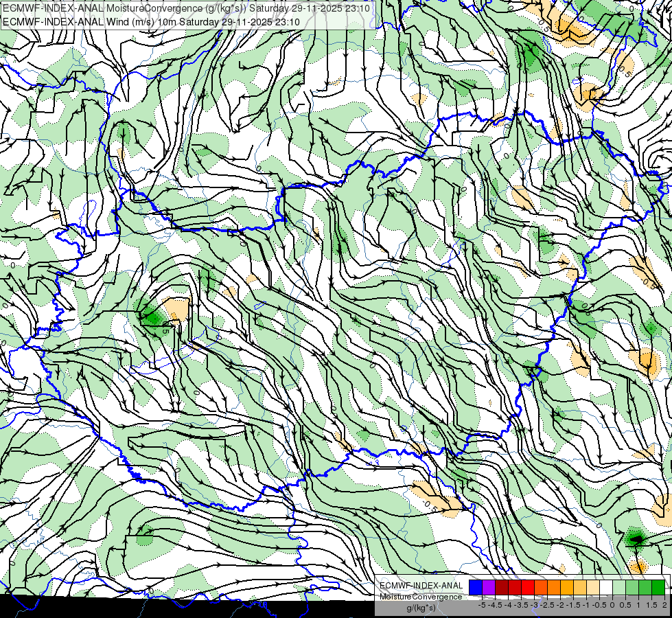Select the orange-red swatch between -3 and -2.5
The width and height of the screenshot is (672, 618).
click(x=541, y=587)
